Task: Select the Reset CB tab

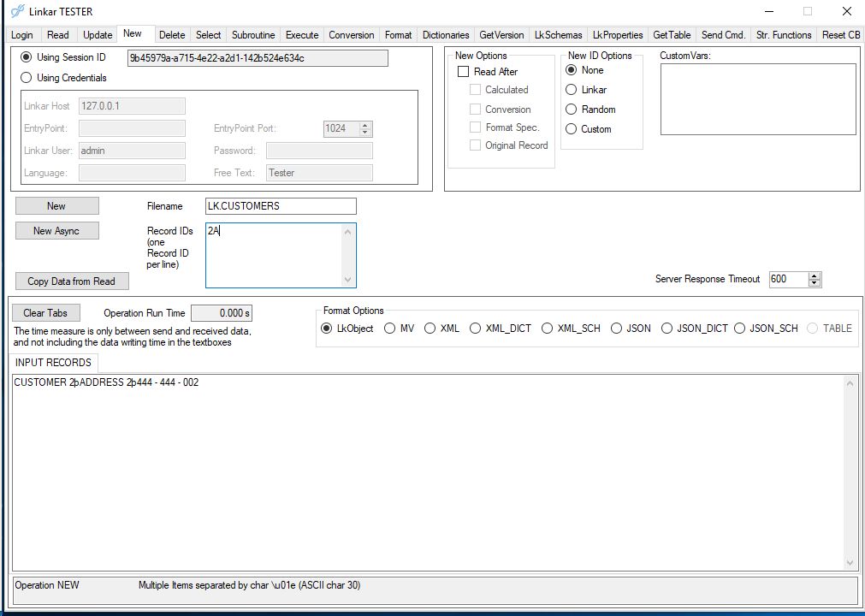Action: click(x=841, y=35)
